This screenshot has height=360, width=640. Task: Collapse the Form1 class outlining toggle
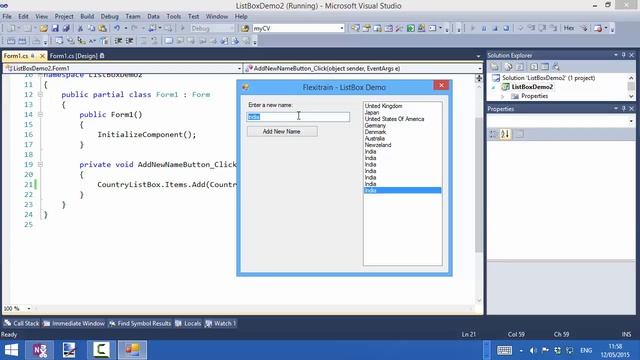(40, 94)
